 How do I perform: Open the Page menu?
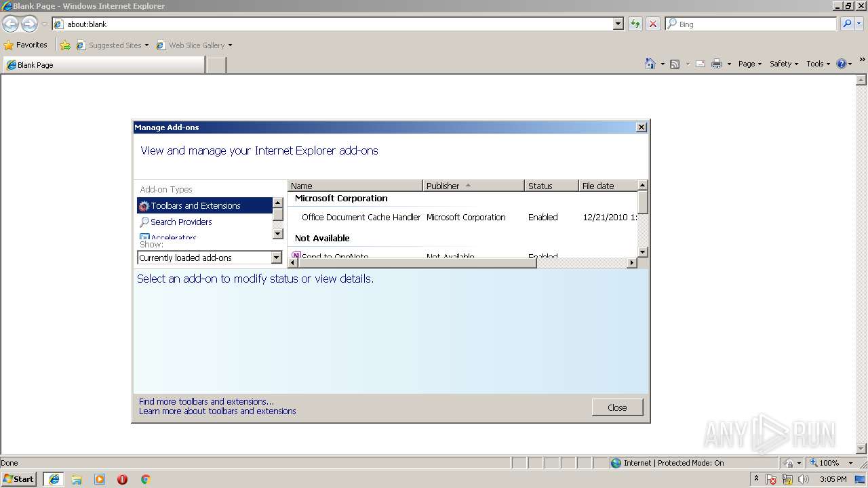pyautogui.click(x=749, y=64)
